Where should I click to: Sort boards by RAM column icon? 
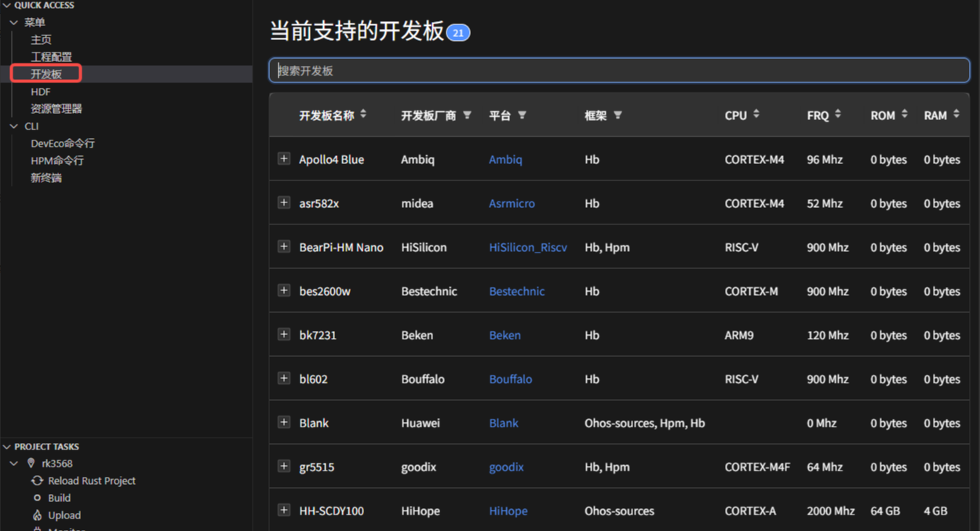956,115
